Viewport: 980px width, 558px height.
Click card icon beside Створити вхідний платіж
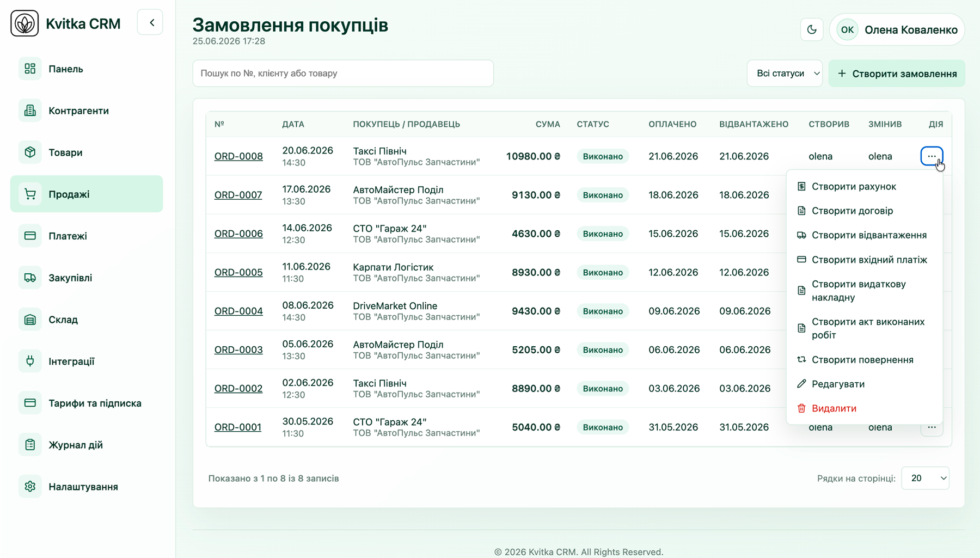pos(801,260)
